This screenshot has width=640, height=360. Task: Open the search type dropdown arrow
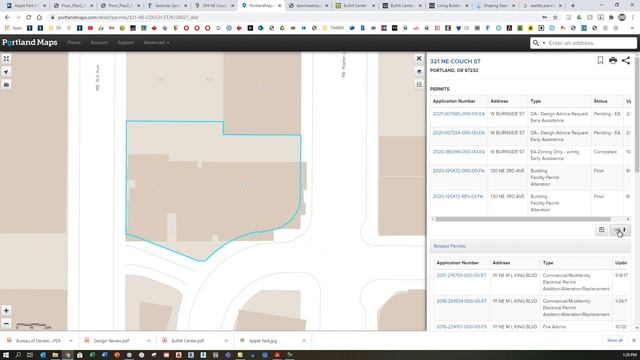[544, 43]
